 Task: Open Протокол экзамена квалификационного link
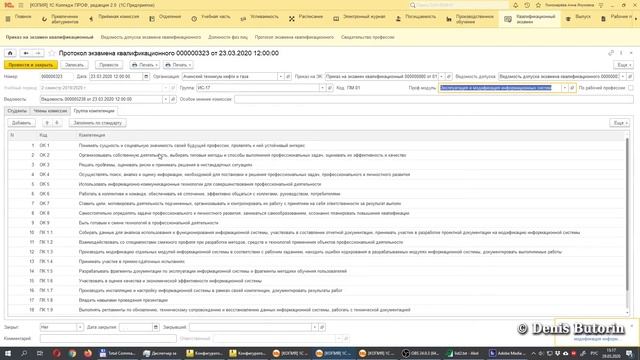click(294, 37)
